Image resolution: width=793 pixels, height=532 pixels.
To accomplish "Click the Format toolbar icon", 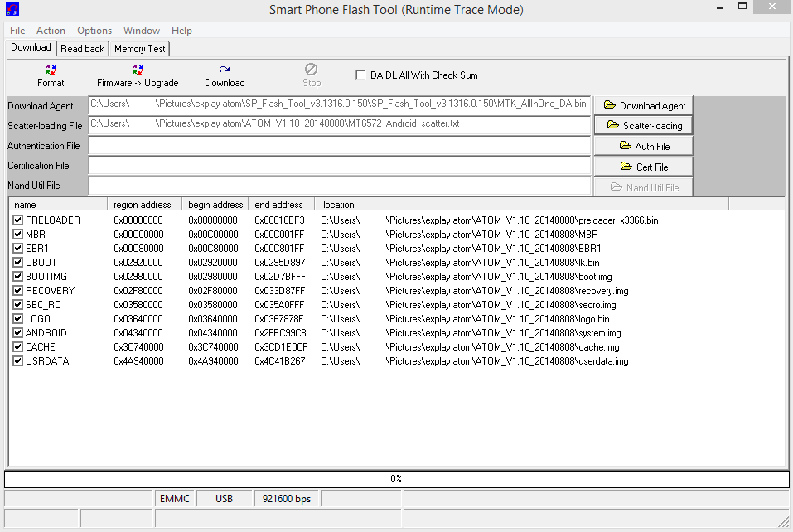I will pyautogui.click(x=51, y=75).
